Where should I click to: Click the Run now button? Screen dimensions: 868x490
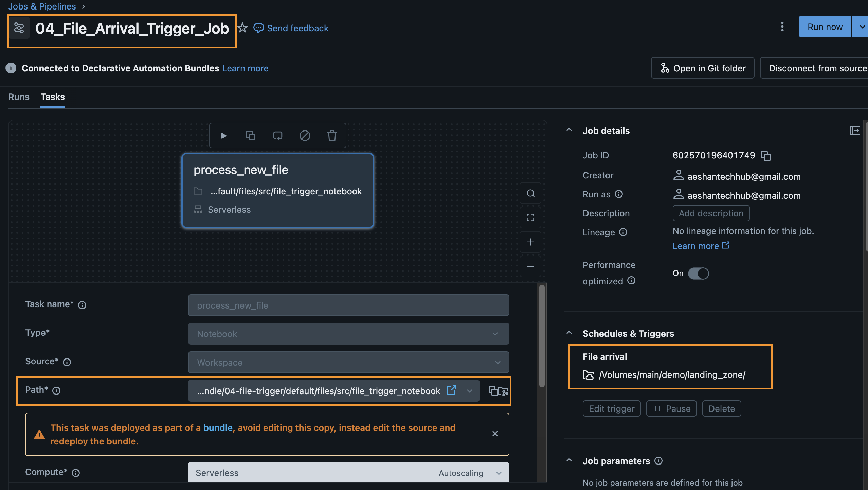825,27
